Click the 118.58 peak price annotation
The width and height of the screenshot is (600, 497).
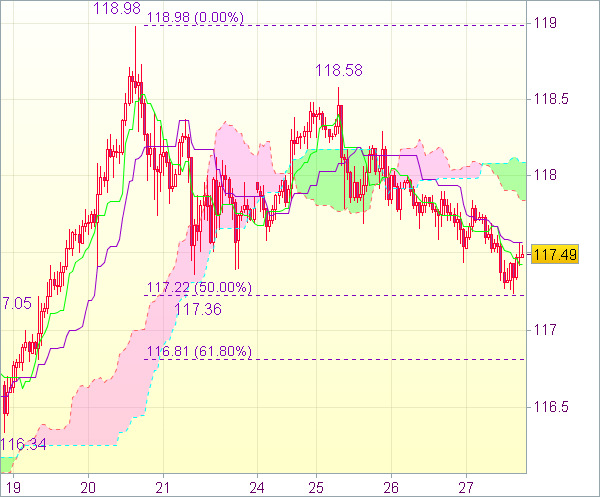click(x=339, y=70)
